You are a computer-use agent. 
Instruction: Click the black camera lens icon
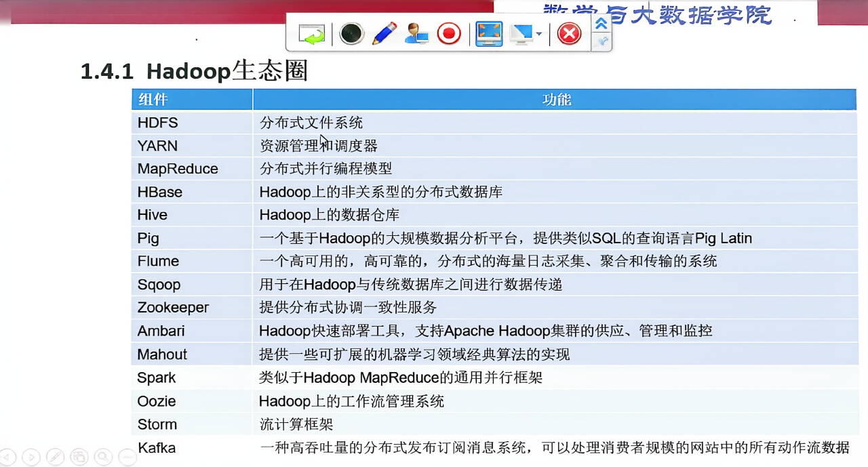click(x=351, y=33)
